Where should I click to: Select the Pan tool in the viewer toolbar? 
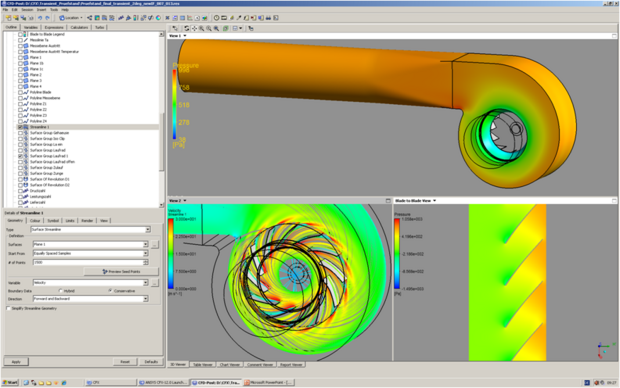click(x=194, y=28)
